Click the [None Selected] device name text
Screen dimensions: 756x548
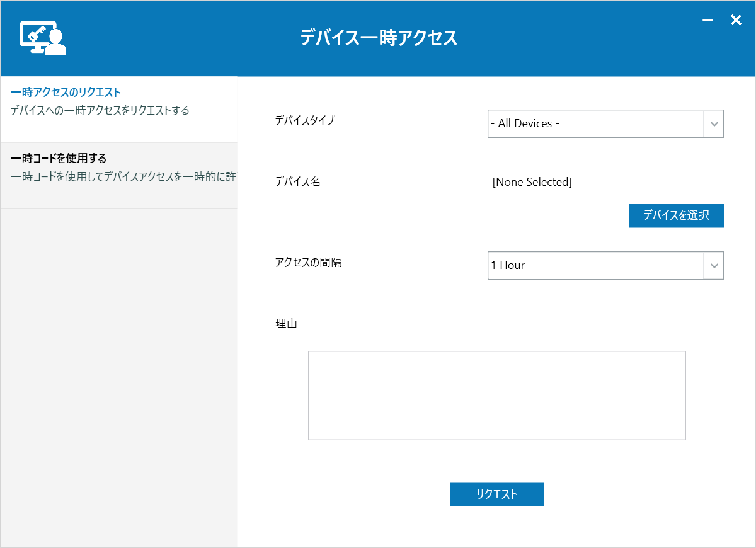pos(532,183)
